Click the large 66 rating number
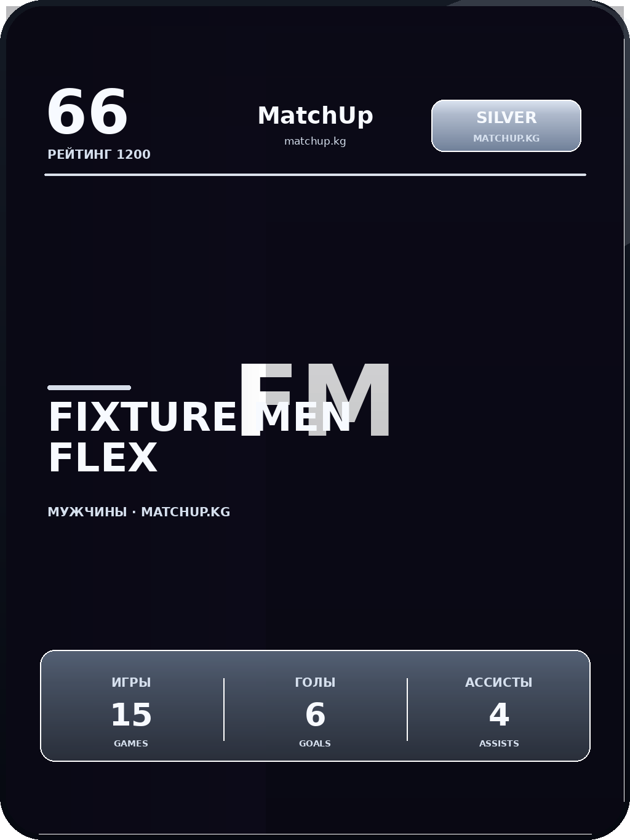 [x=87, y=113]
